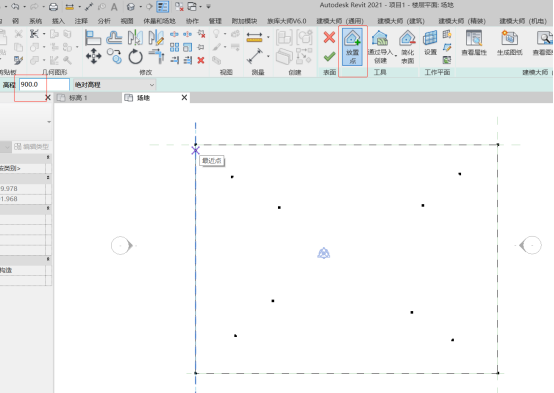Click the Aligned Dimension measure icon

(x=255, y=56)
